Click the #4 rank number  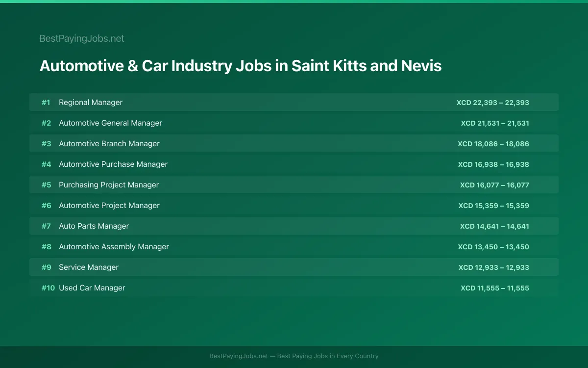point(46,164)
